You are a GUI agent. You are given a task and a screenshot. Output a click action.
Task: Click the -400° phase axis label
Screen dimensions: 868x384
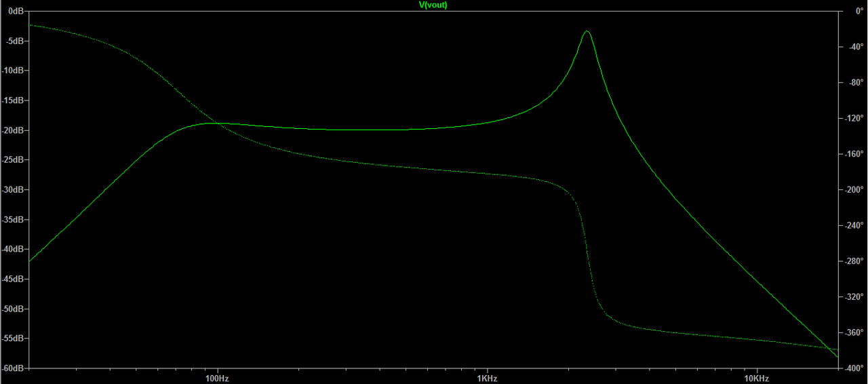854,368
